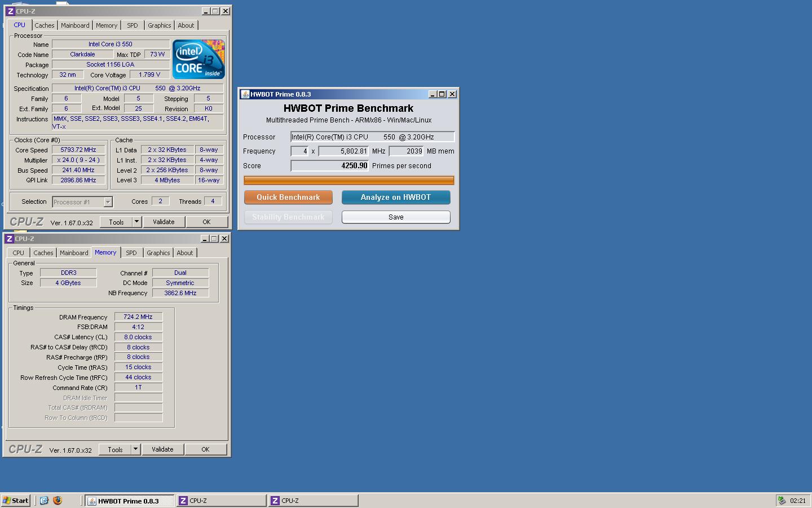
Task: Open Mainboard tab in lower CPU-Z window
Action: (74, 253)
